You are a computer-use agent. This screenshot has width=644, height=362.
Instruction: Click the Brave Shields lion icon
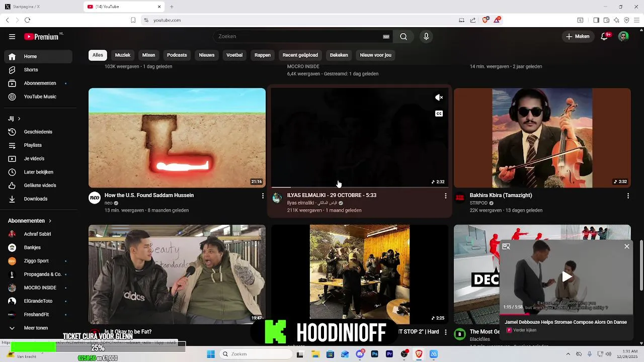(486, 20)
